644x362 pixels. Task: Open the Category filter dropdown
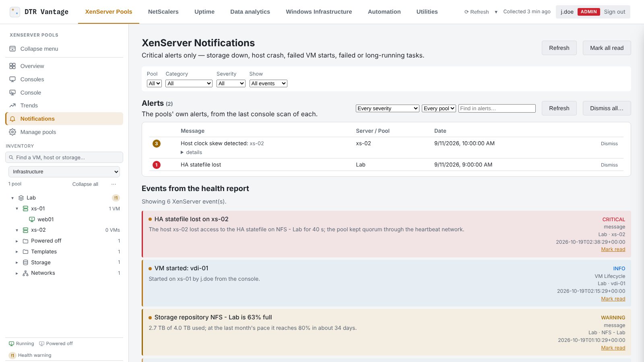189,83
